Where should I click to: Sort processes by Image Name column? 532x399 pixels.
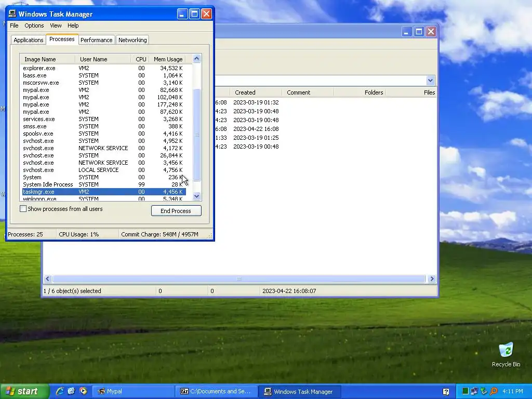[x=47, y=59]
